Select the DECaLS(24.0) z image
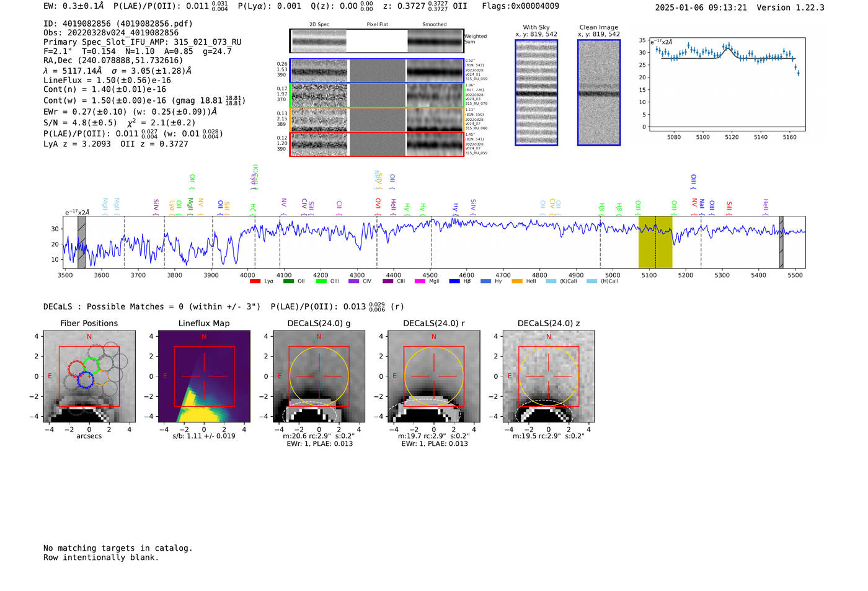This screenshot has height=591, width=868. click(548, 376)
